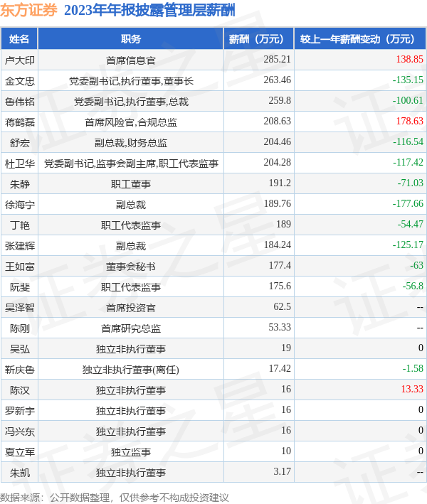Click position 独立监事
The height and width of the screenshot is (504, 427).
tap(131, 452)
